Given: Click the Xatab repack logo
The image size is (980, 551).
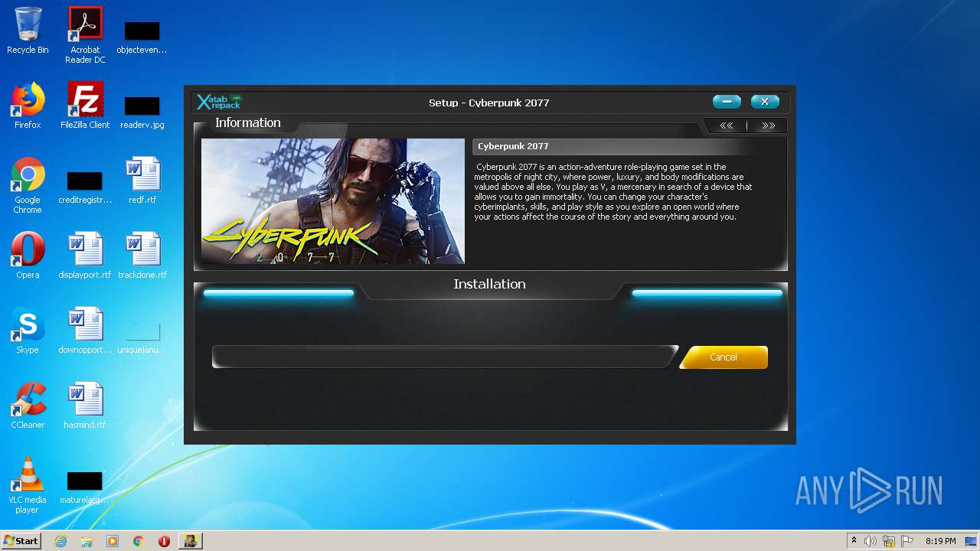Looking at the screenshot, I should (x=219, y=102).
